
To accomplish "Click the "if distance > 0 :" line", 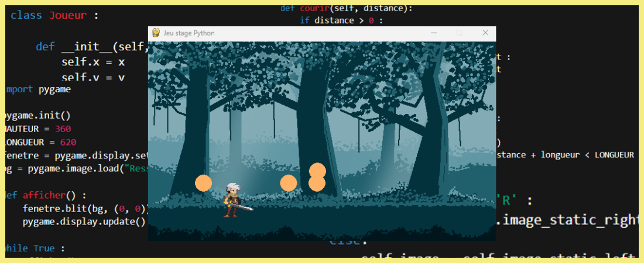I will 341,20.
